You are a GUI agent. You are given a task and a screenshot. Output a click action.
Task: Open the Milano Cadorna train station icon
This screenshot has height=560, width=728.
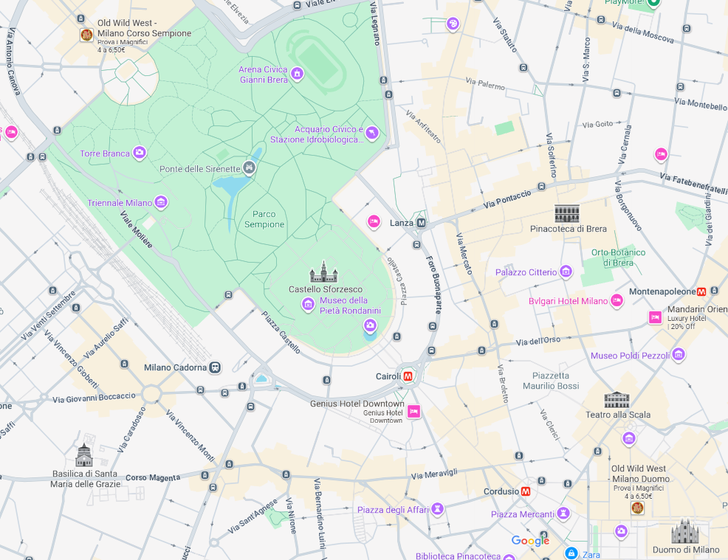click(215, 367)
